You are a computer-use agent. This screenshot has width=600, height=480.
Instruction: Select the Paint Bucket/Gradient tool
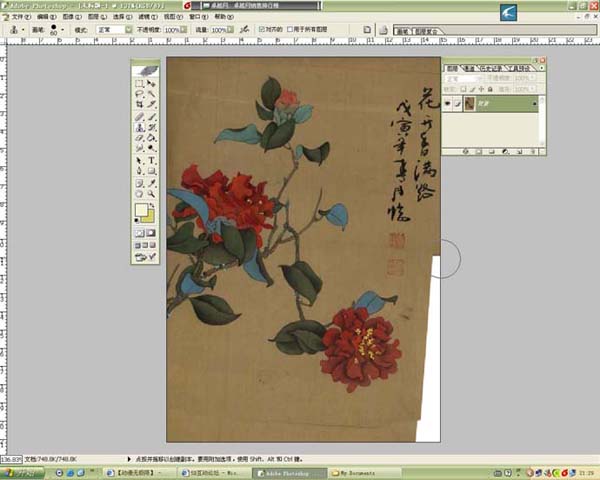click(152, 138)
